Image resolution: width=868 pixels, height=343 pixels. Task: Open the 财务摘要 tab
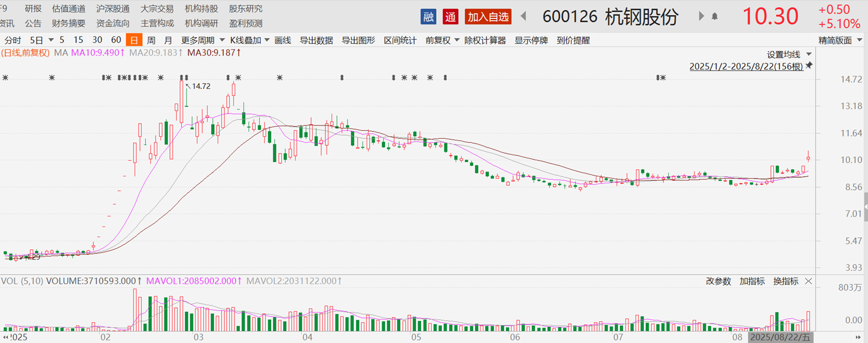coord(68,23)
